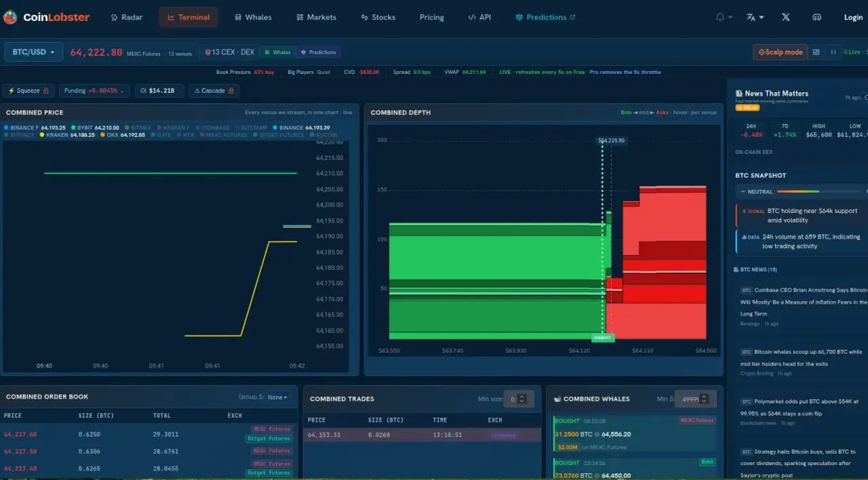Toggle BYBIT series in legend
The width and height of the screenshot is (868, 480).
click(95, 127)
